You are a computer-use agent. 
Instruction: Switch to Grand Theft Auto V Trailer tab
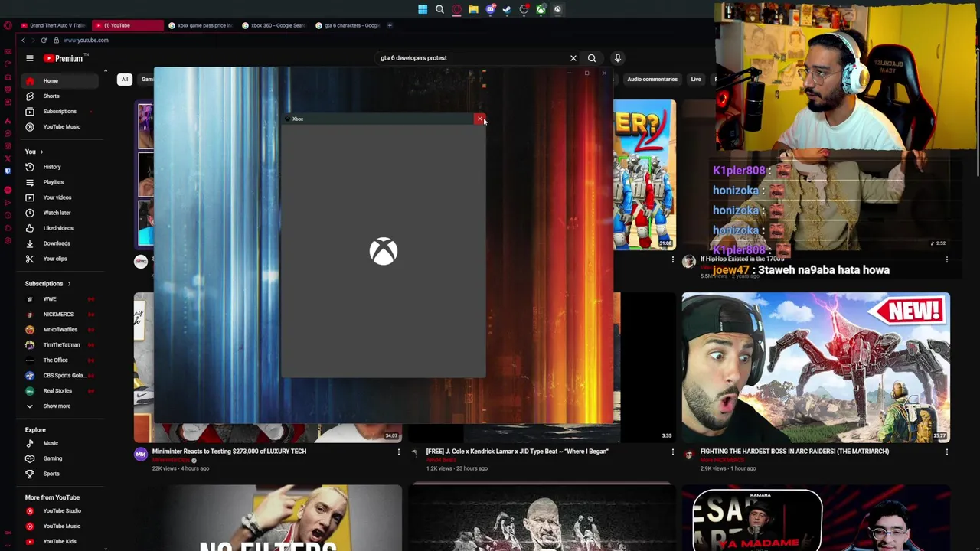pyautogui.click(x=54, y=25)
